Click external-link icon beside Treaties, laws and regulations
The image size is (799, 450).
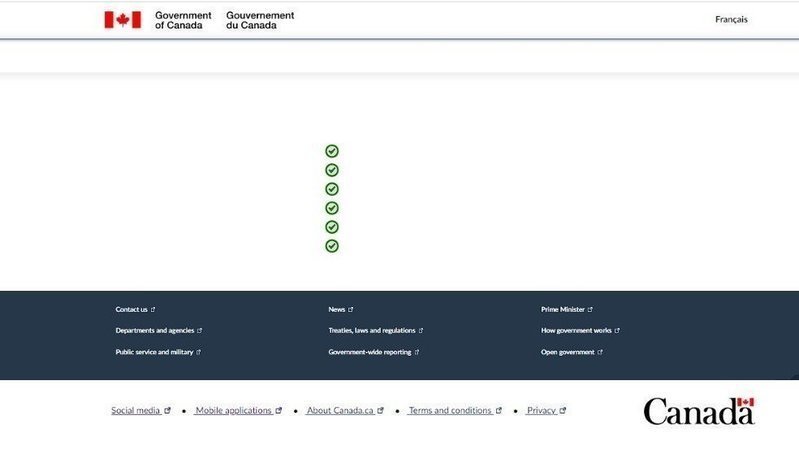420,330
